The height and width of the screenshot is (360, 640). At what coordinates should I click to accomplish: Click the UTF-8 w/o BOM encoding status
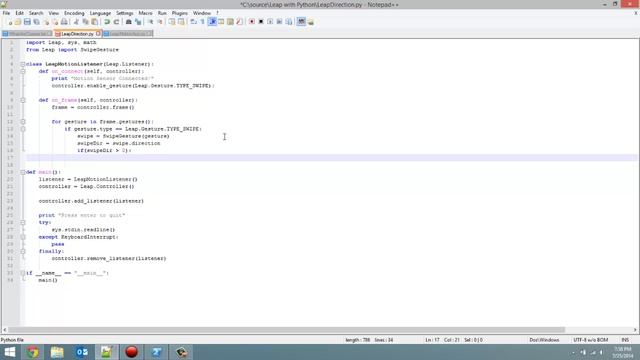[591, 340]
